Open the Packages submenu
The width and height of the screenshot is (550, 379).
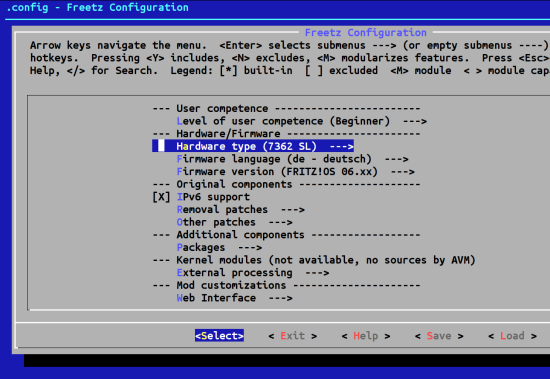pos(219,247)
